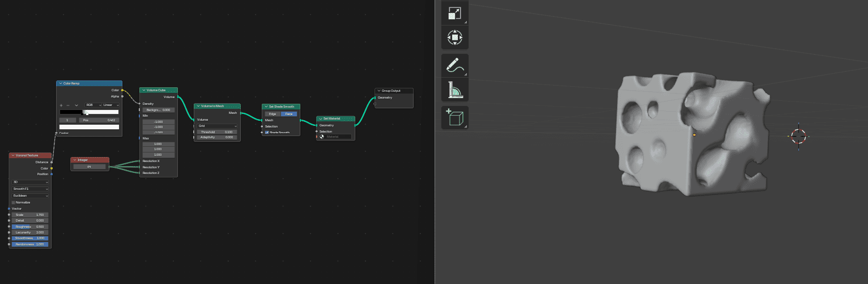868x284 pixels.
Task: Click the Voronoi Roughness slider
Action: coord(30,227)
